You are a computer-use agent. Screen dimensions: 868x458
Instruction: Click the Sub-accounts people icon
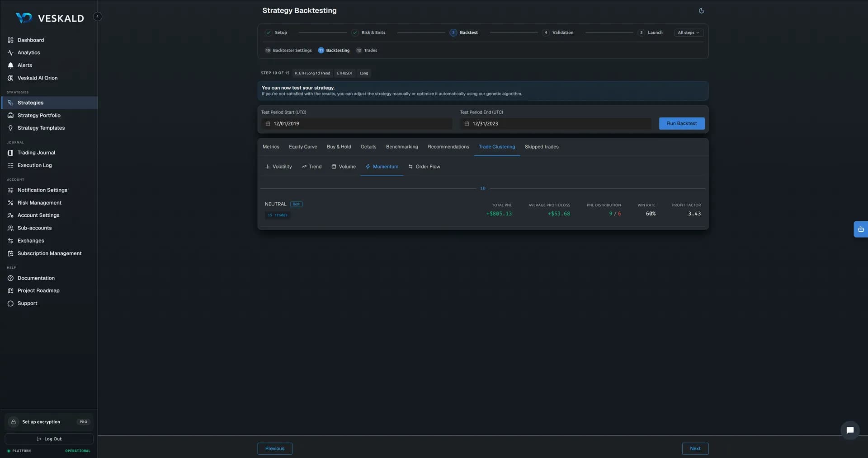pyautogui.click(x=10, y=228)
